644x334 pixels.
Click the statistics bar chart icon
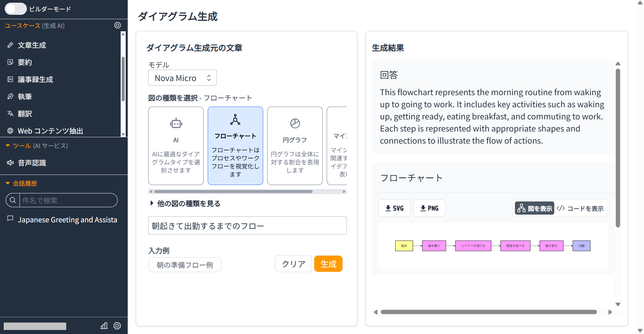coord(104,326)
